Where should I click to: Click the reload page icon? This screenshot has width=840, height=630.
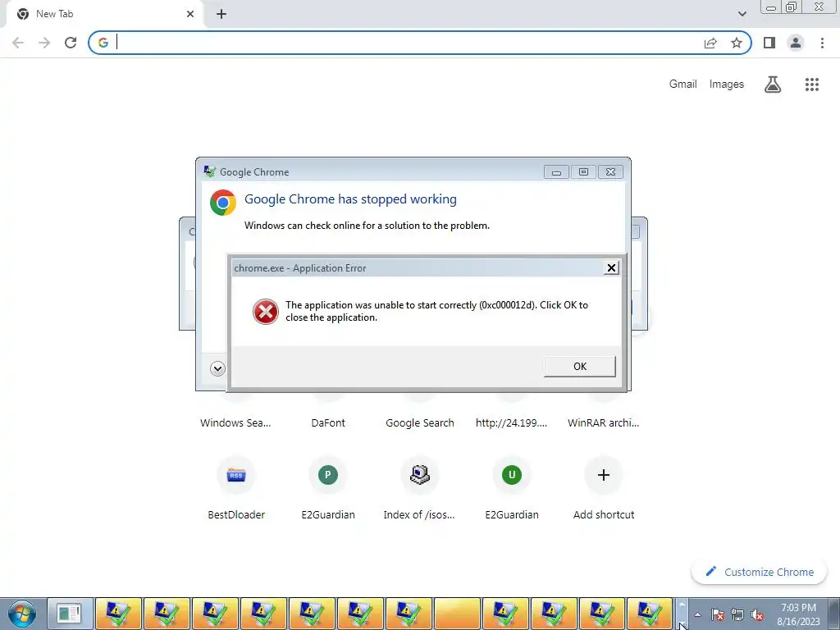click(71, 43)
